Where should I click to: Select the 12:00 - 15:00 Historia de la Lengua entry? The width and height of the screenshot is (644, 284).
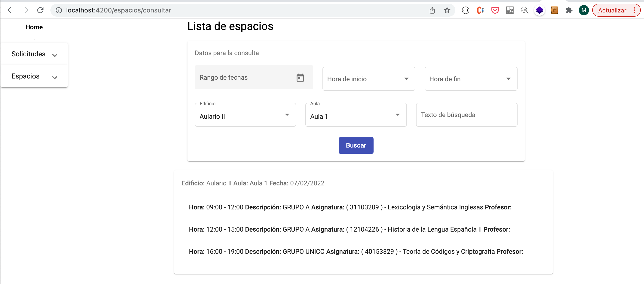coord(349,229)
